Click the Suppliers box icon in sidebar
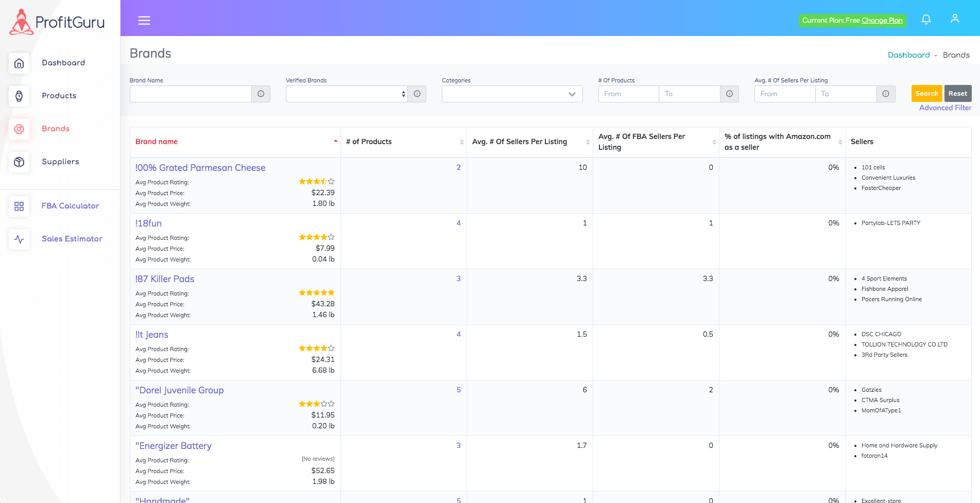Image resolution: width=980 pixels, height=503 pixels. [x=19, y=162]
